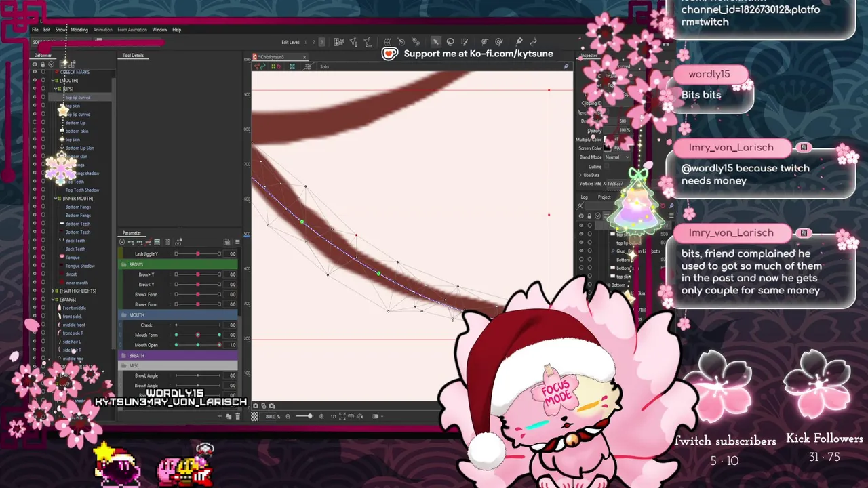Open the Window menu

(x=159, y=30)
